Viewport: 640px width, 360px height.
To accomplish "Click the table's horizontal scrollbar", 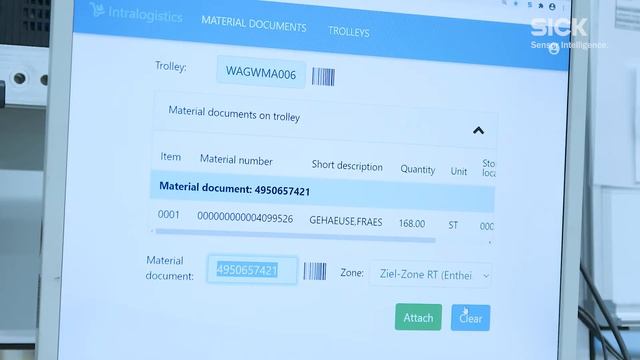I will pyautogui.click(x=296, y=236).
